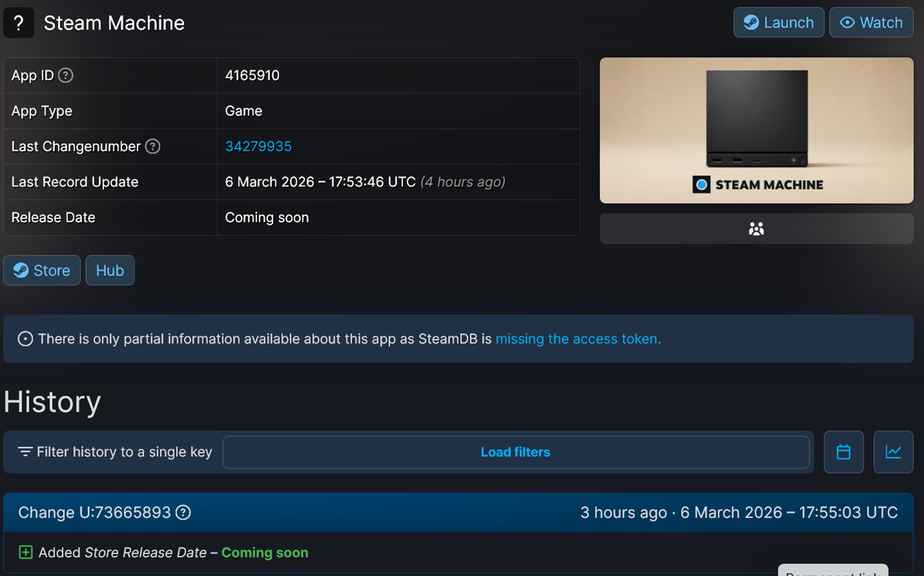Screen dimensions: 924x576
Task: Open the history chart icon button
Action: pyautogui.click(x=893, y=452)
